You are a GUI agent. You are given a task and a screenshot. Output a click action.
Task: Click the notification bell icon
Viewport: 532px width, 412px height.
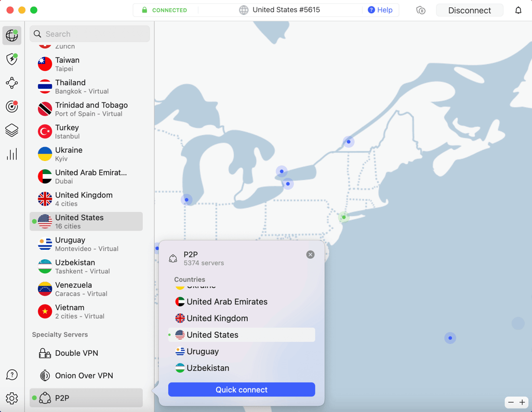(518, 10)
